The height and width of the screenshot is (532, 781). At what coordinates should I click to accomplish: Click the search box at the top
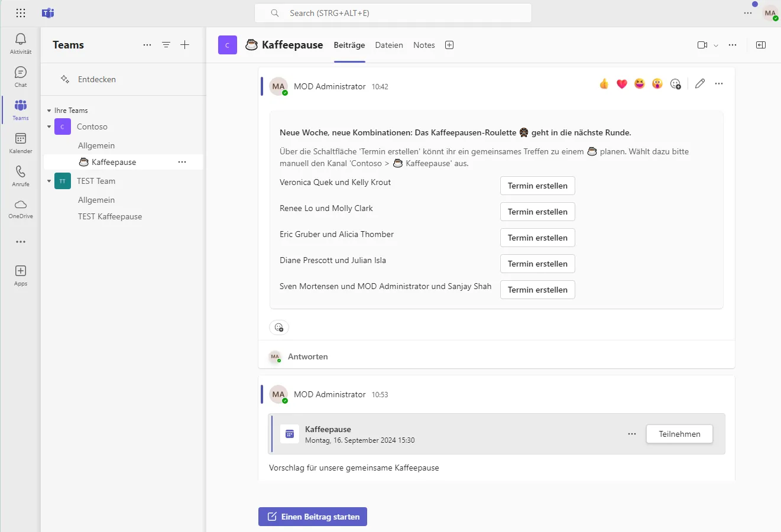coord(393,13)
